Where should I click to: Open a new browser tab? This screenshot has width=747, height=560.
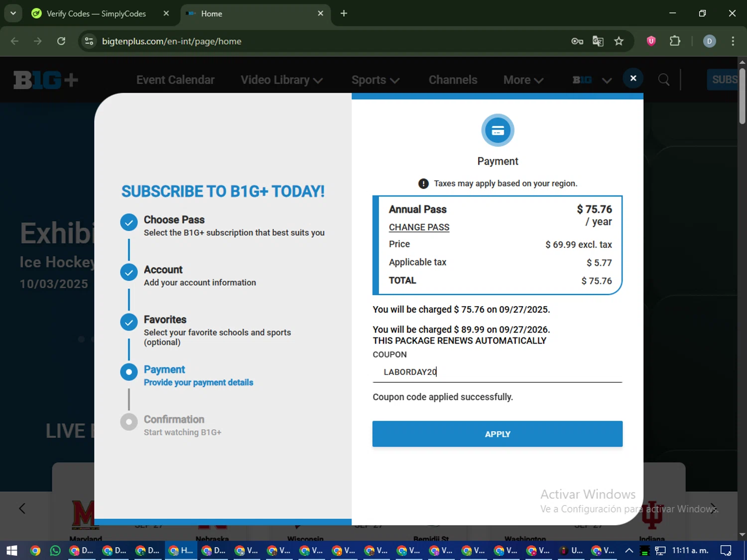344,13
